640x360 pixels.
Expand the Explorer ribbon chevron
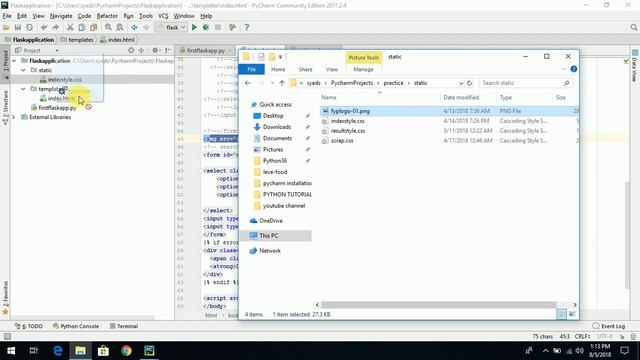[564, 69]
